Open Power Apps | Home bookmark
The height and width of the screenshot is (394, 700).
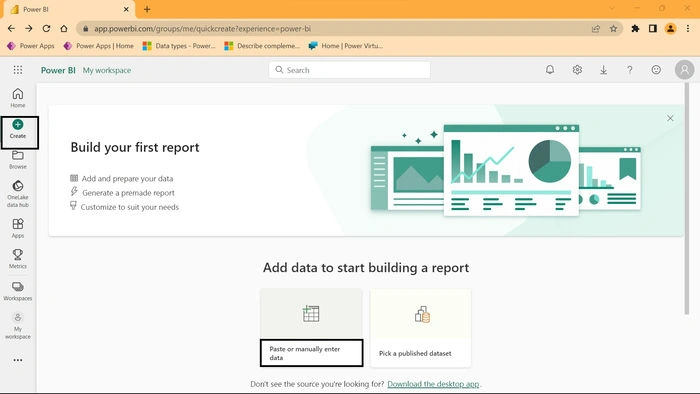coord(99,46)
